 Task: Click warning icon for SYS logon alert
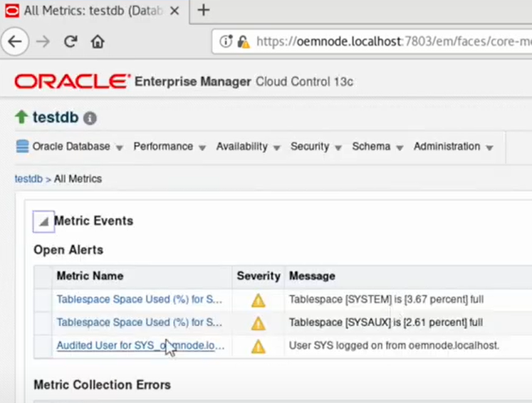click(x=259, y=346)
